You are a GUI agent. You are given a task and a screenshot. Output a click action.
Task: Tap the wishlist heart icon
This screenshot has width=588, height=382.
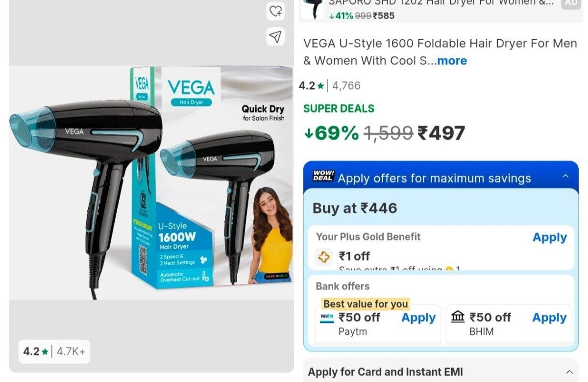coord(276,10)
